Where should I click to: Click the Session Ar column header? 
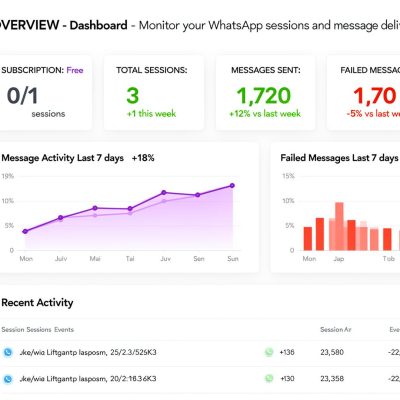[336, 329]
